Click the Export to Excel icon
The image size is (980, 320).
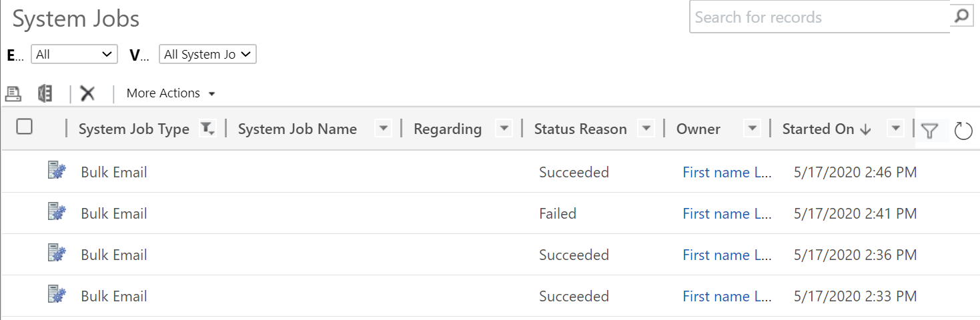pos(45,93)
